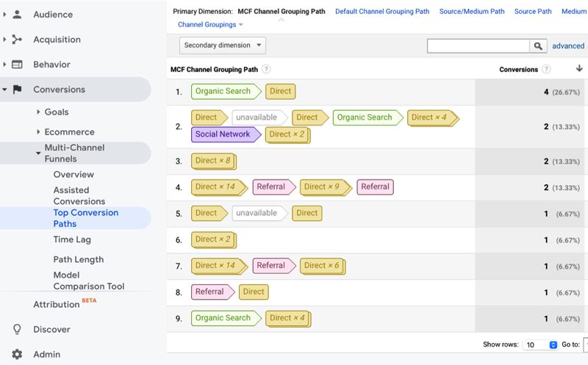This screenshot has height=365, width=588.
Task: Click help icon next to Conversions header
Action: click(545, 69)
